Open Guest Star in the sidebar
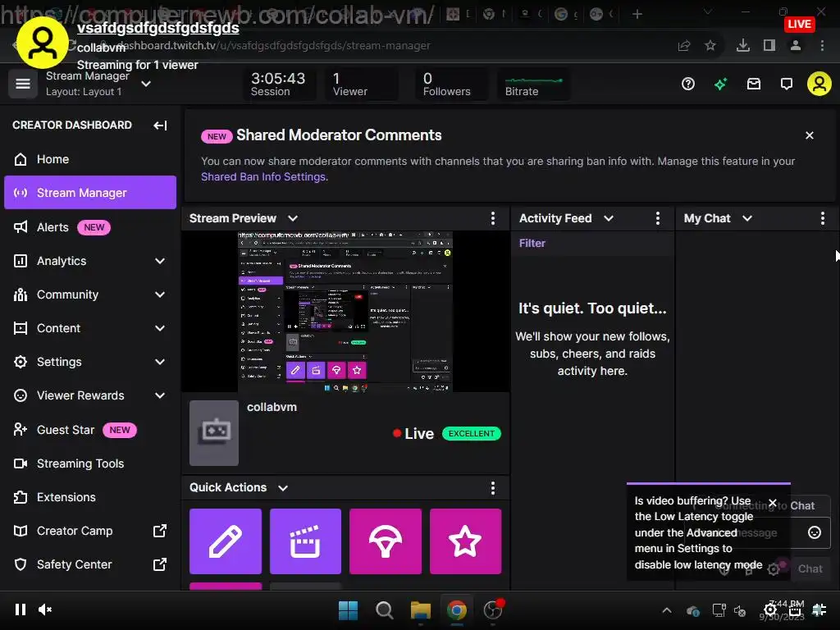The width and height of the screenshot is (840, 630). pos(90,430)
